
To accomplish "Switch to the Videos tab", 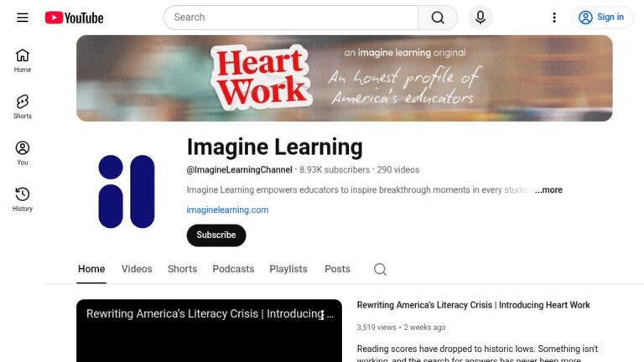I will [137, 269].
